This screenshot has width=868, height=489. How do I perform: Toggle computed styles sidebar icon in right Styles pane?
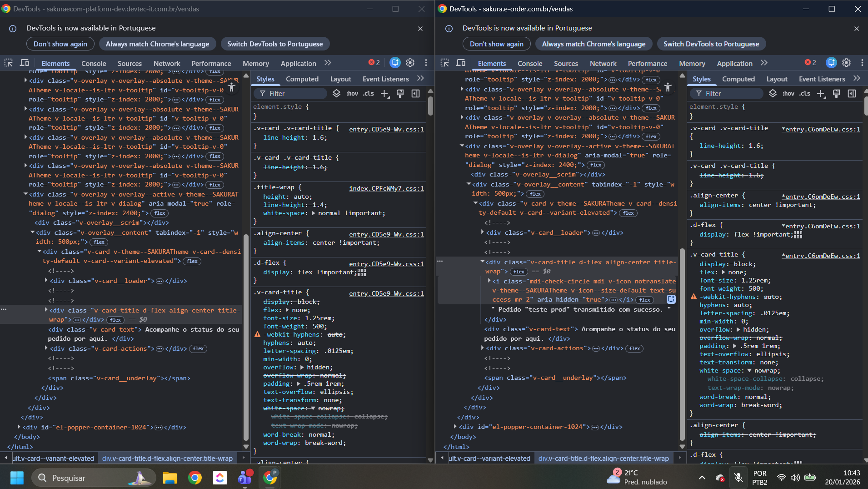pos(852,94)
